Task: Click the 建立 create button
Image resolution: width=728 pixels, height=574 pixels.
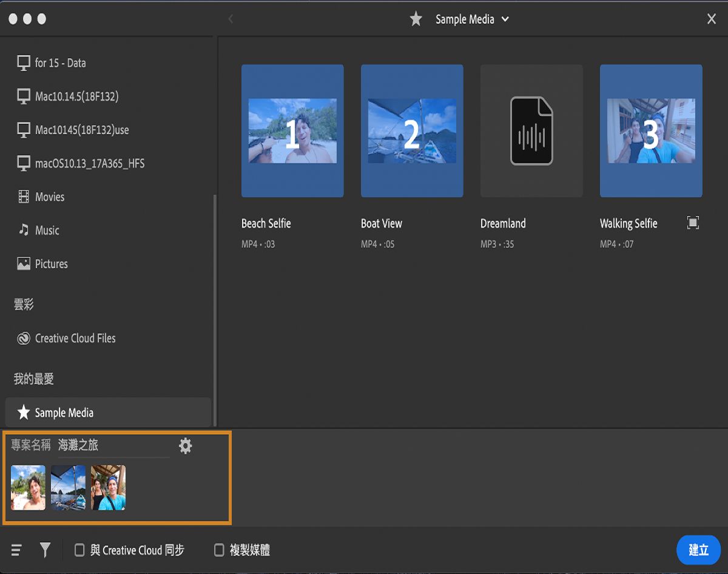Action: tap(698, 550)
